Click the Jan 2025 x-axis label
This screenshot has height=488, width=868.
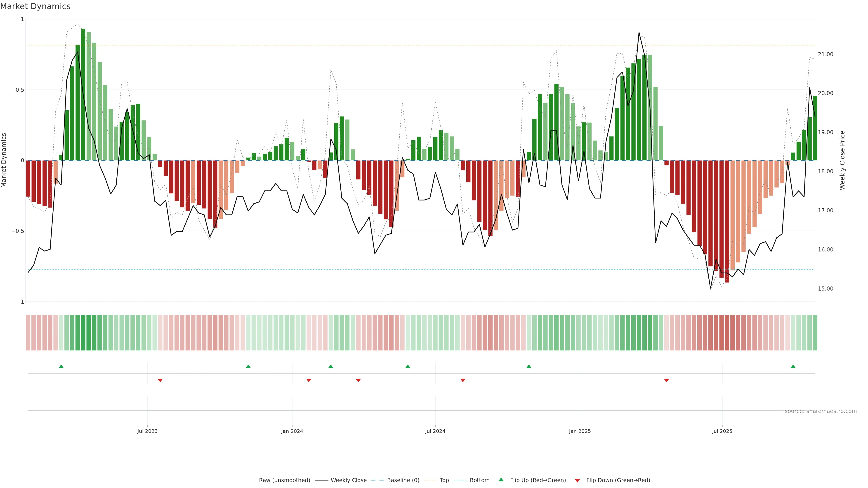click(x=580, y=431)
